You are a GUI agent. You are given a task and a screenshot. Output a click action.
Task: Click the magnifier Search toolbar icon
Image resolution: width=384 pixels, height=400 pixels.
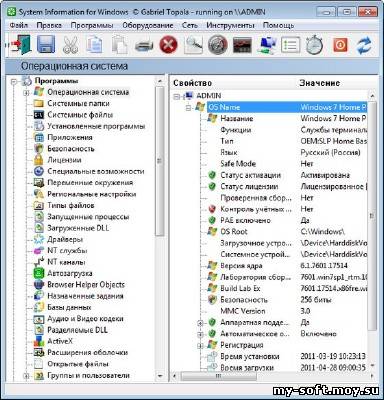point(193,45)
